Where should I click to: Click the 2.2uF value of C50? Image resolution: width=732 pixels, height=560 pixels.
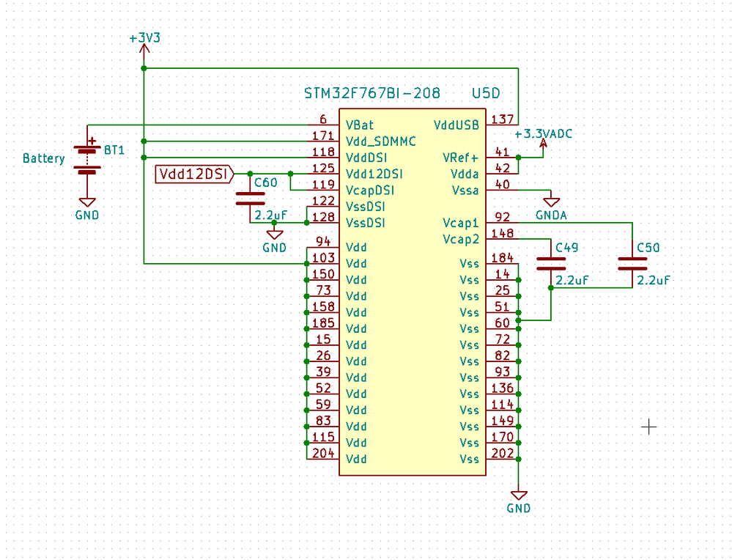[x=653, y=280]
